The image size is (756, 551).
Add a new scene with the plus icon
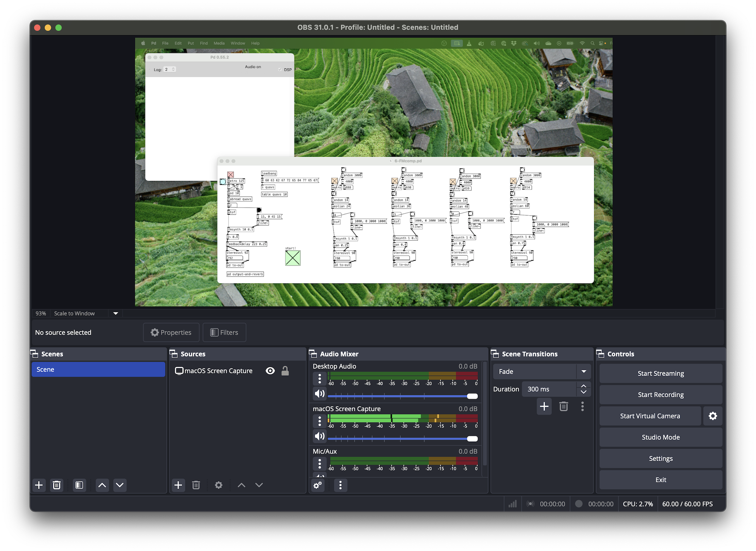tap(39, 485)
